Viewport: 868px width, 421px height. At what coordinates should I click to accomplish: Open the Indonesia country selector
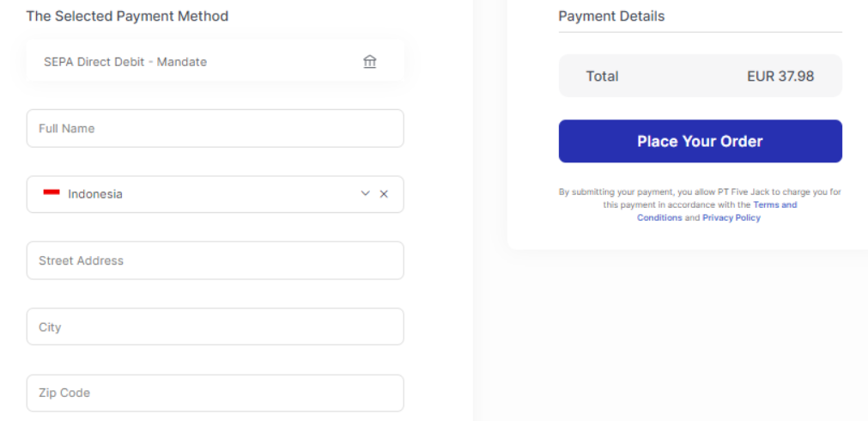click(x=197, y=194)
